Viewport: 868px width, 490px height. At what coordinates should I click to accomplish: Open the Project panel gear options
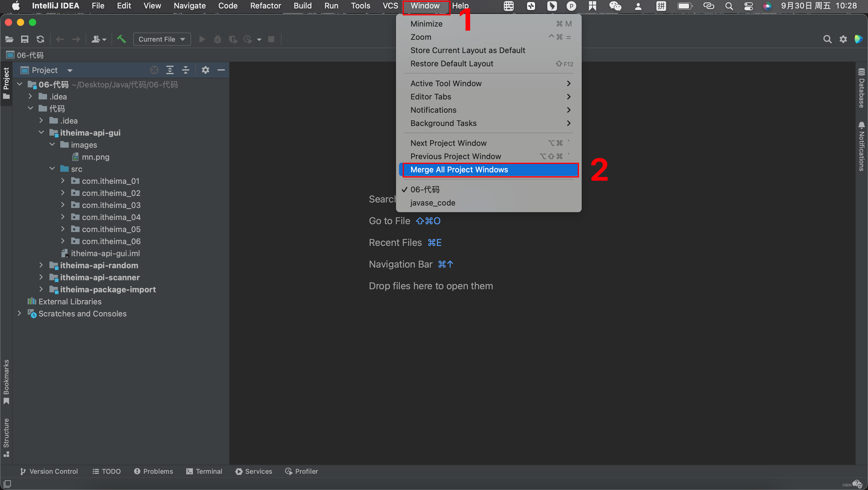tap(205, 70)
